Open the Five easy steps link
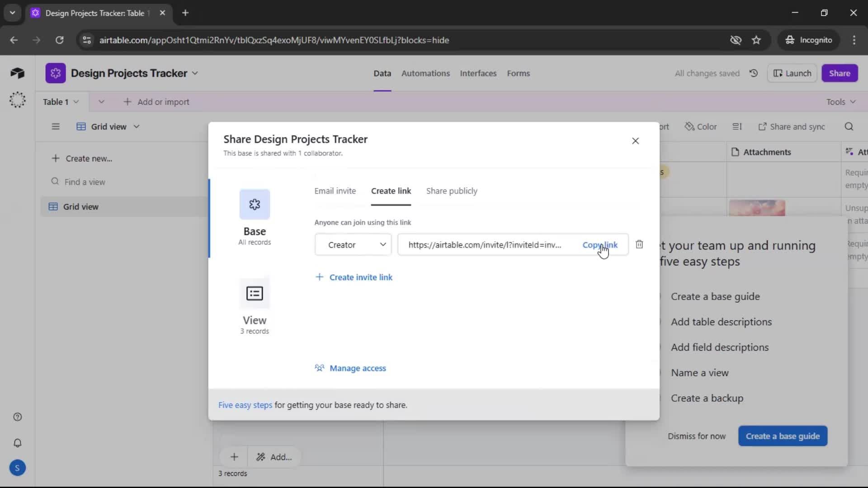868x488 pixels. point(245,405)
